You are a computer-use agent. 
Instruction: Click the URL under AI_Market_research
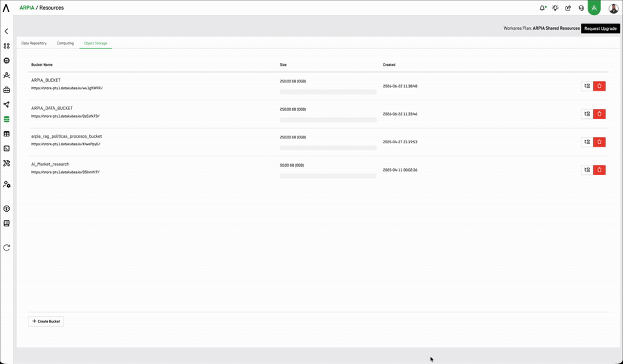pos(65,172)
